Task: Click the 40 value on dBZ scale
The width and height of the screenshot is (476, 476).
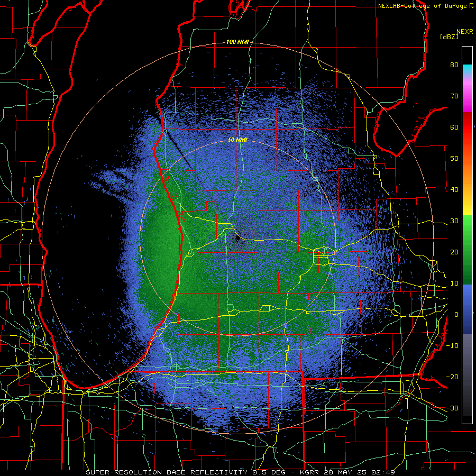Action: (454, 190)
